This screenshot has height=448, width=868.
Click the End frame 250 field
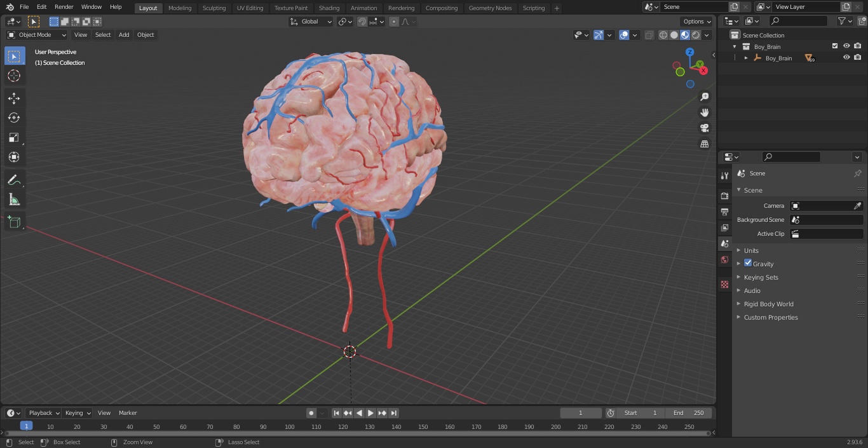[688, 413]
